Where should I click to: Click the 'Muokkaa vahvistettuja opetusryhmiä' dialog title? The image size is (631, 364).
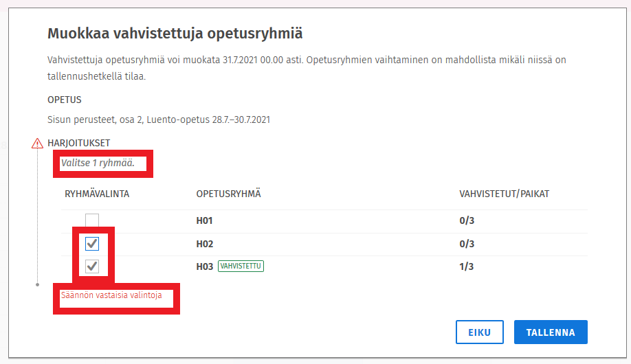(175, 33)
